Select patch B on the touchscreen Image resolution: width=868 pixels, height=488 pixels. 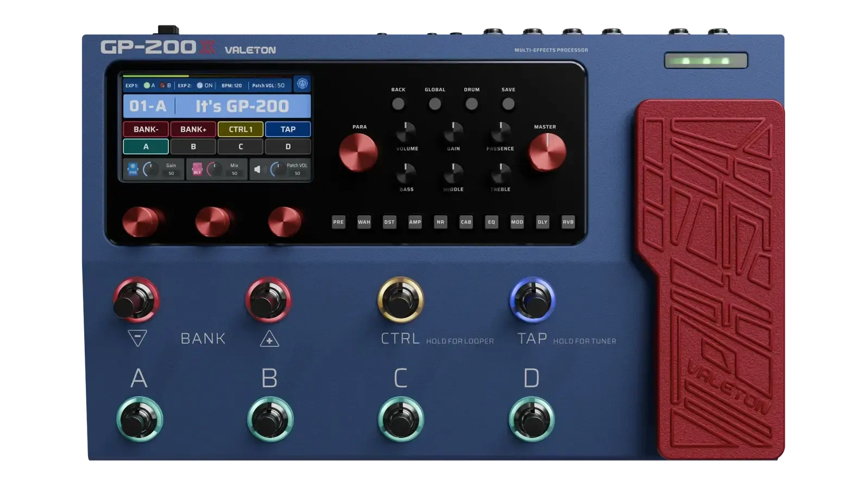pyautogui.click(x=193, y=147)
